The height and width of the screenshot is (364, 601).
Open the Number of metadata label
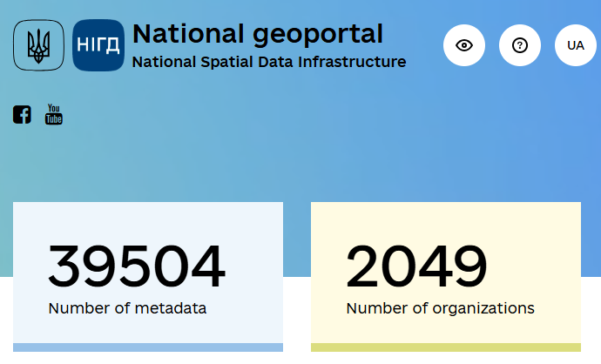pos(127,308)
